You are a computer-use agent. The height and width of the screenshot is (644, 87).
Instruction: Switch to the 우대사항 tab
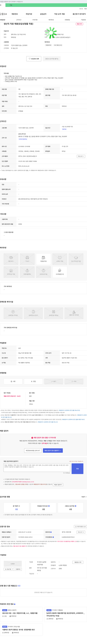(35, 20)
